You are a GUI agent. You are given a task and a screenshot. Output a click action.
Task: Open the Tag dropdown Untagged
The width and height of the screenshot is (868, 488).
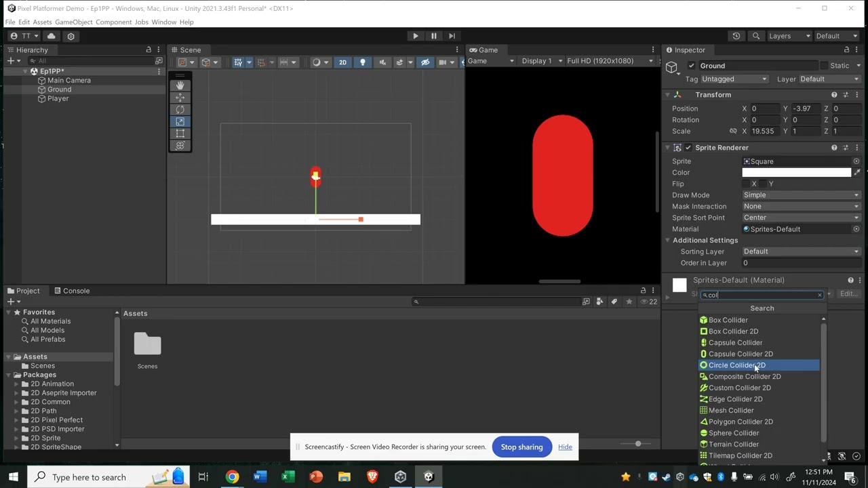[x=734, y=79]
